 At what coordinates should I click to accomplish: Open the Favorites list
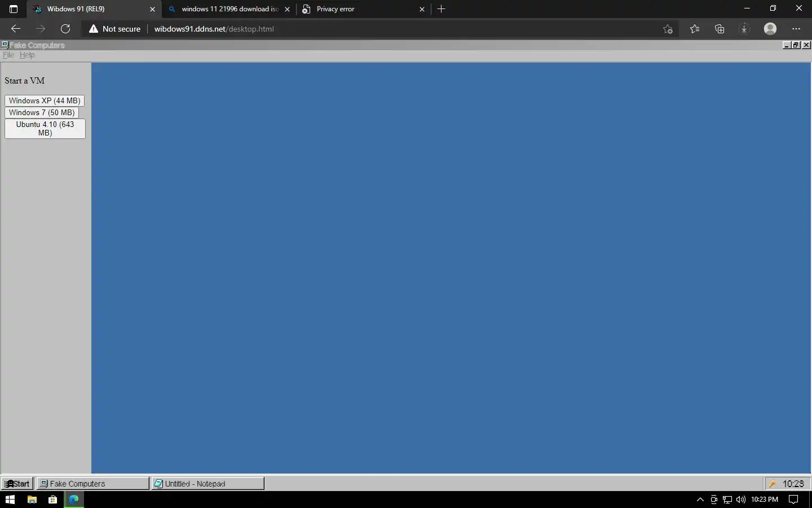695,29
